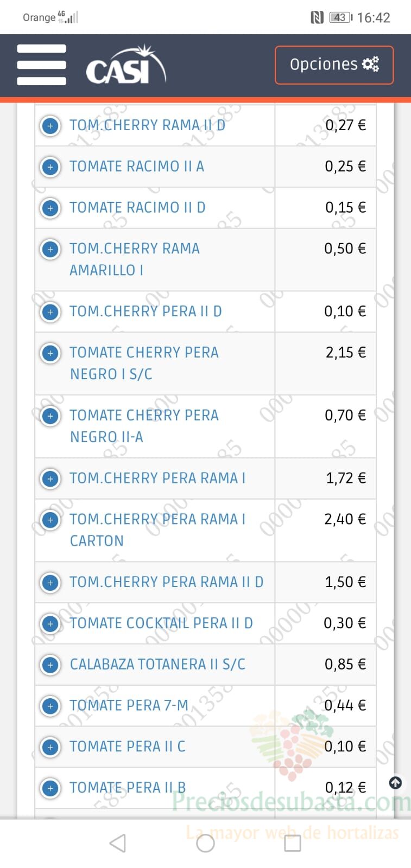Viewport: 411px width, 868px height.
Task: Open the Opciones settings button
Action: (x=334, y=65)
